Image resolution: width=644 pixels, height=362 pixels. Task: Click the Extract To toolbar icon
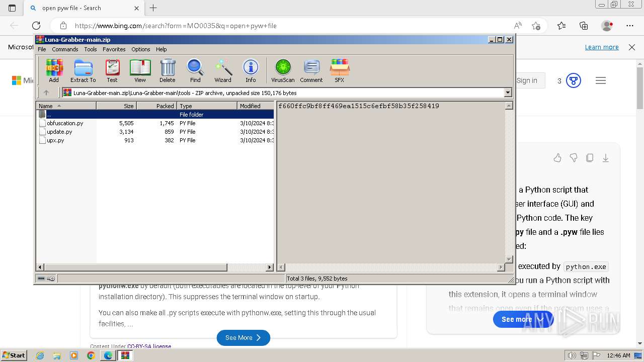click(x=83, y=71)
